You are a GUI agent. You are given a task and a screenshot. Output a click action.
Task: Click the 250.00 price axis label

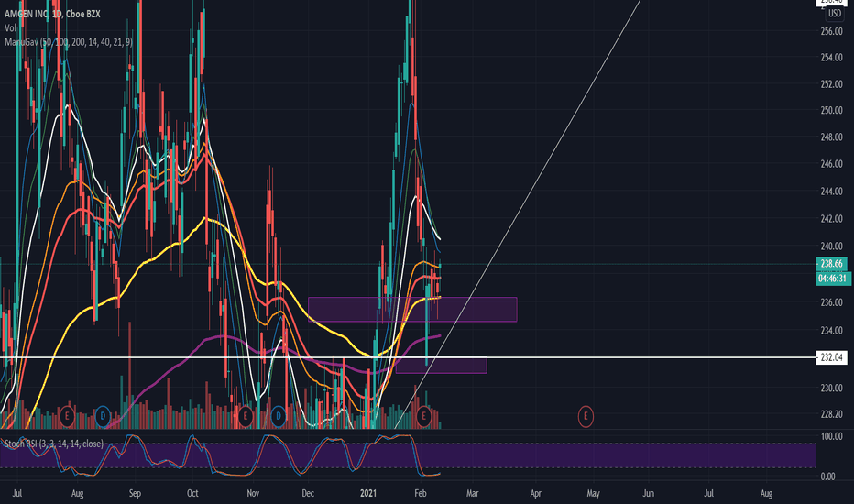coord(831,110)
